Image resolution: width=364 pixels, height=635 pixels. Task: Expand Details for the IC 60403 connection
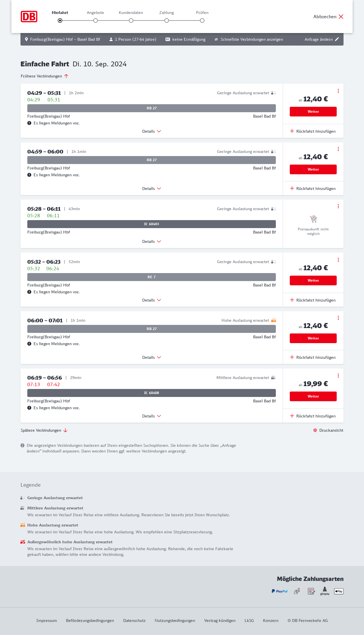tap(152, 241)
